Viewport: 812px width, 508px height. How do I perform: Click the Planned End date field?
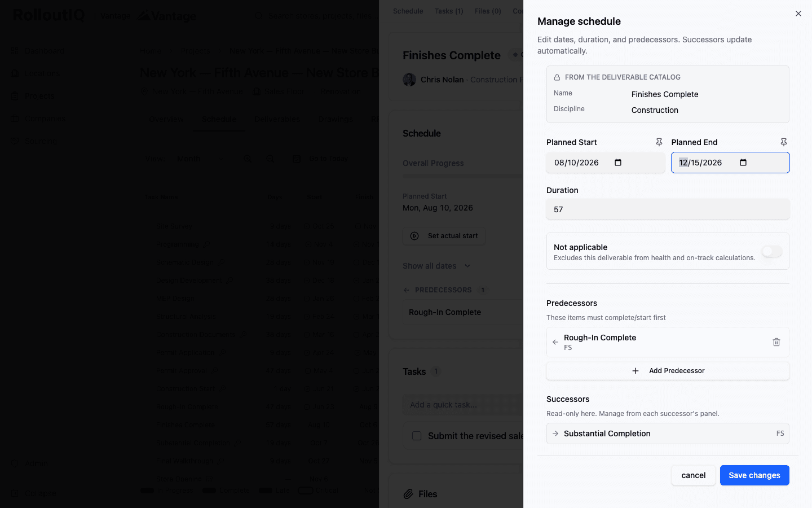point(730,163)
